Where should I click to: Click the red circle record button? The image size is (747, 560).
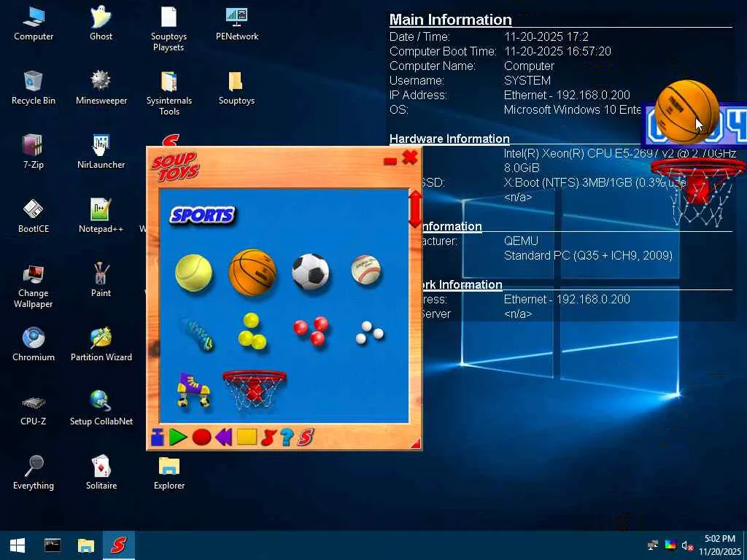201,437
